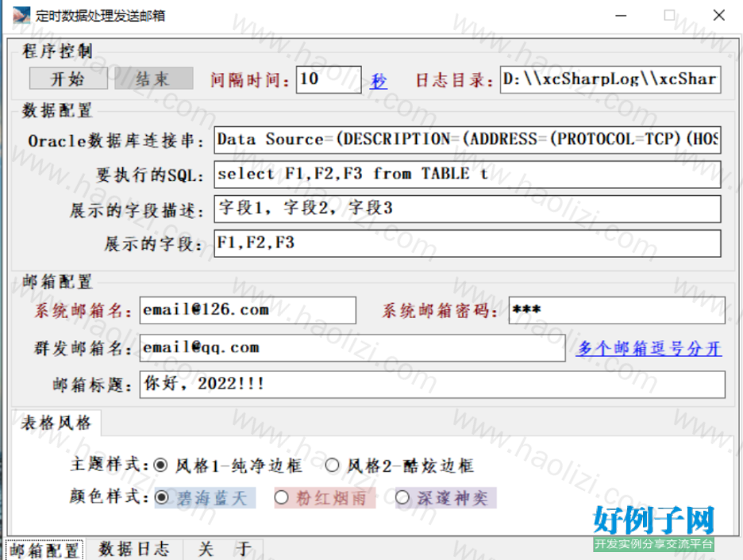
Task: Minimize the 定时数据处理发送邮箱 window
Action: pos(621,16)
